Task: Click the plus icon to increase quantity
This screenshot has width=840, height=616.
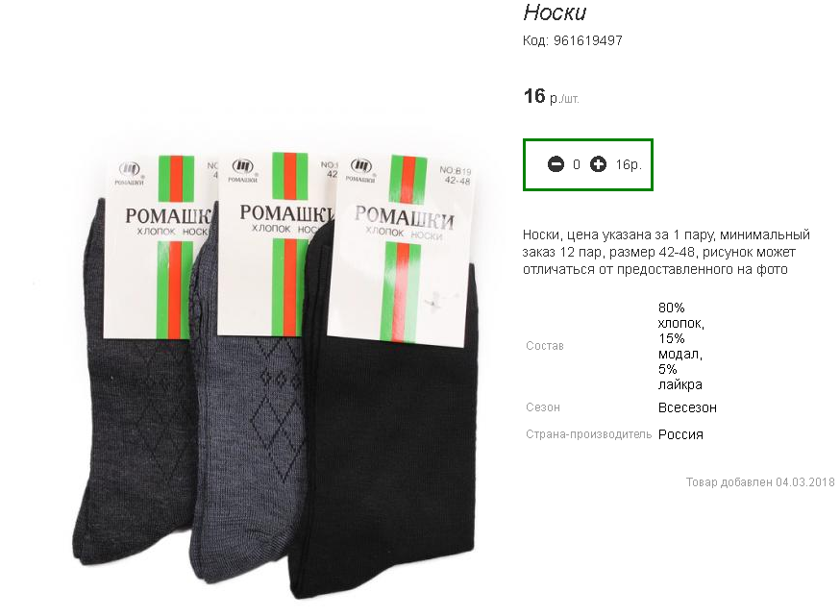Action: click(598, 164)
